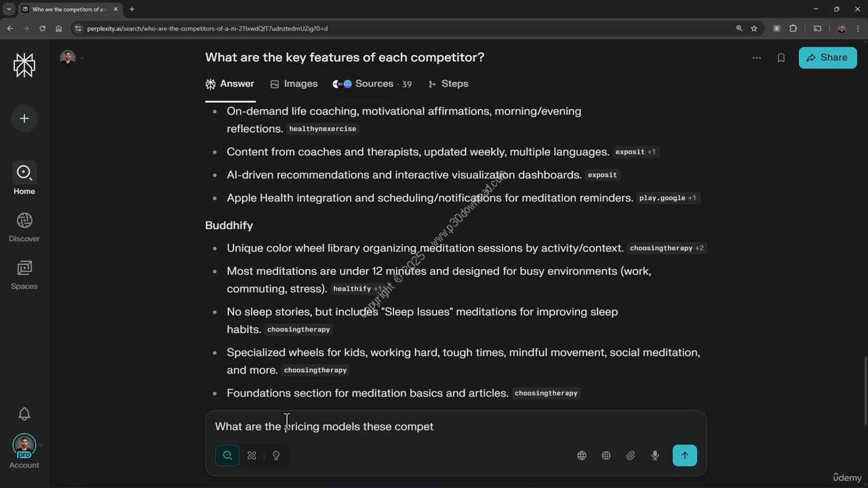Click the microphone dictation icon
The height and width of the screenshot is (488, 868).
click(655, 455)
